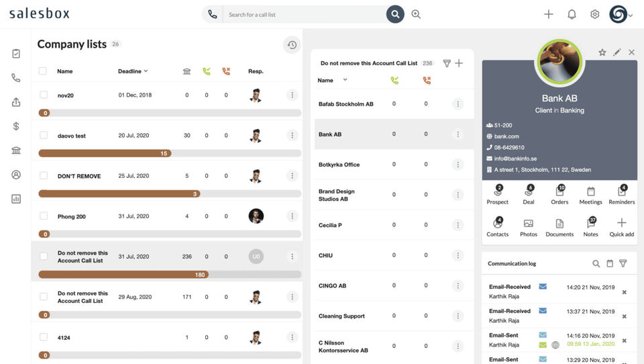Add an account with the plus icon in call list
This screenshot has width=644, height=364.
tap(459, 63)
